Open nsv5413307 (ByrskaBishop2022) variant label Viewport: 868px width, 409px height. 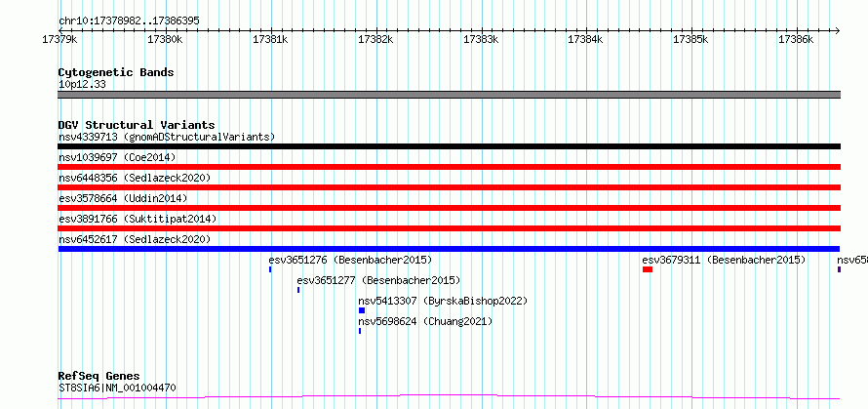tap(444, 301)
